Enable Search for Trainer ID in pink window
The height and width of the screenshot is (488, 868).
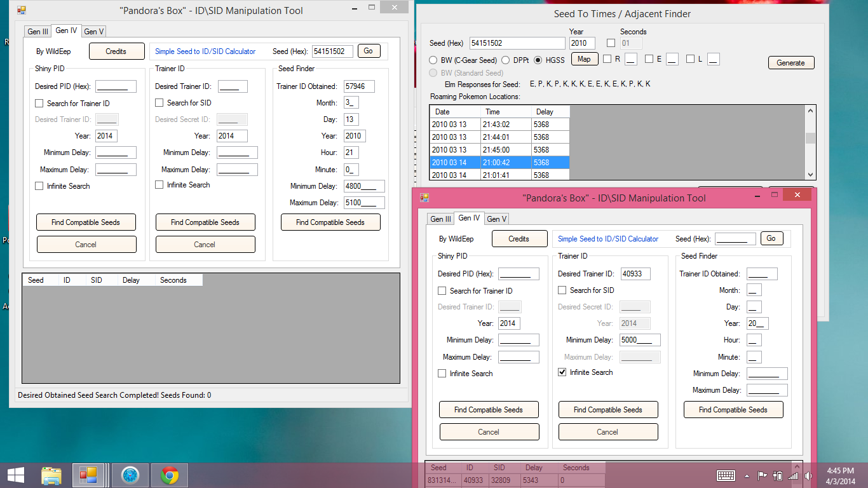click(442, 290)
